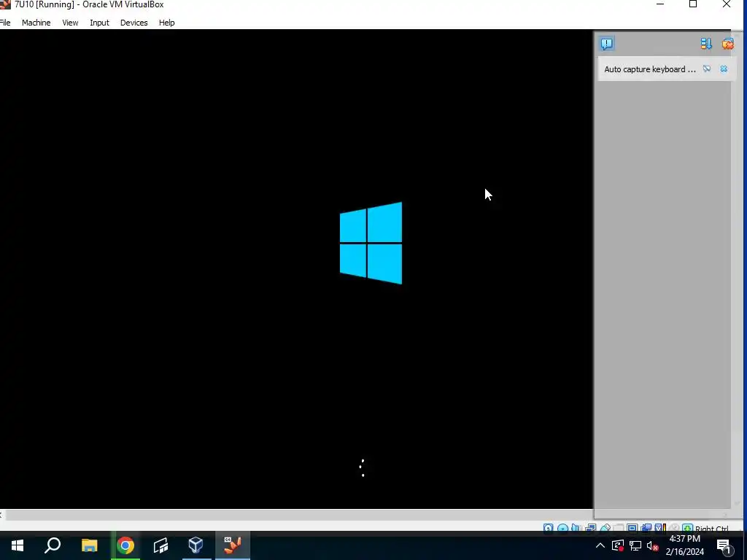Show hidden system tray icons
Viewport: 747px width, 560px height.
pos(600,545)
